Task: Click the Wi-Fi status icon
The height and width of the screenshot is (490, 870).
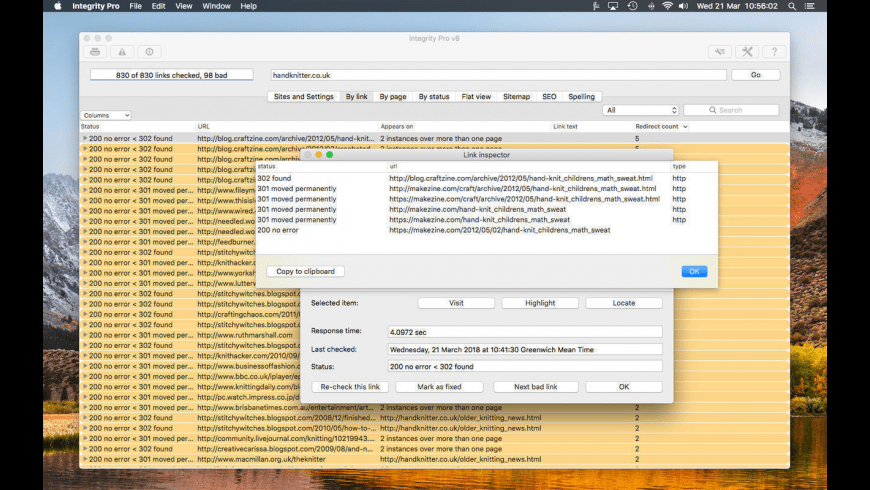Action: (x=667, y=6)
